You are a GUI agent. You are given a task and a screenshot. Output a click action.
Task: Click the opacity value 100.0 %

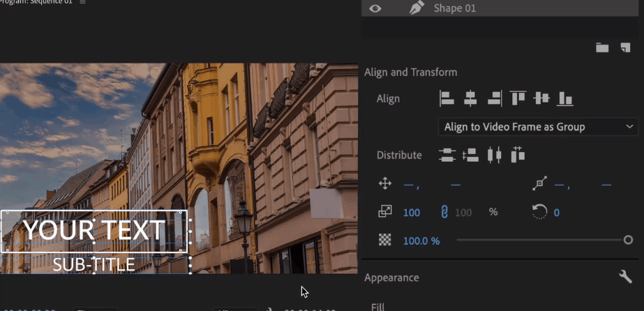421,241
